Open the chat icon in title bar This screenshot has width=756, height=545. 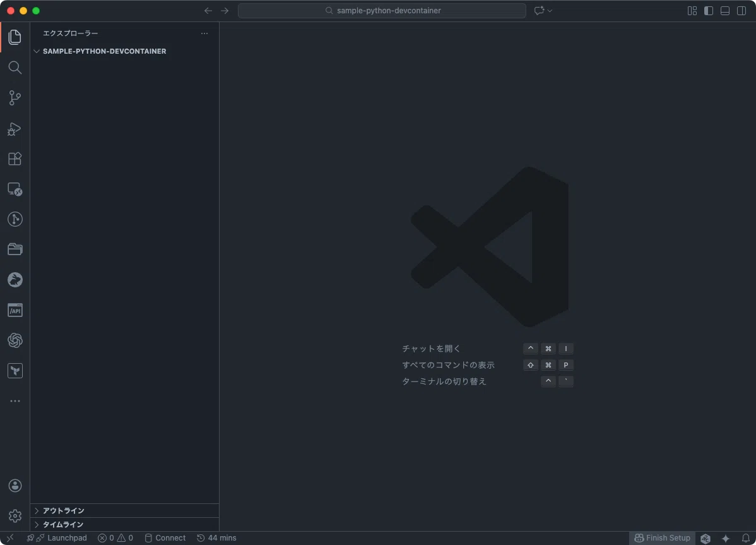pyautogui.click(x=539, y=11)
